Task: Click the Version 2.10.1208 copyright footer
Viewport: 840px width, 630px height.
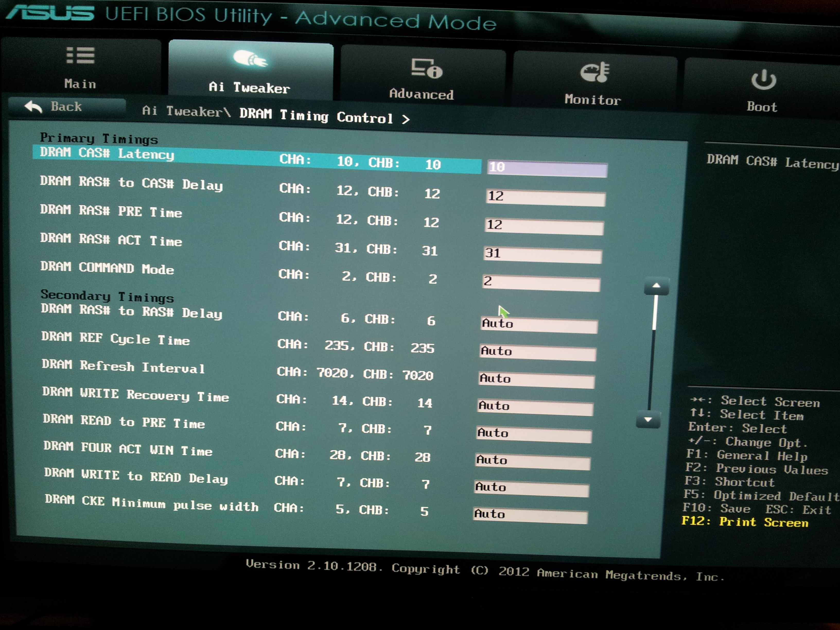Action: 485,570
